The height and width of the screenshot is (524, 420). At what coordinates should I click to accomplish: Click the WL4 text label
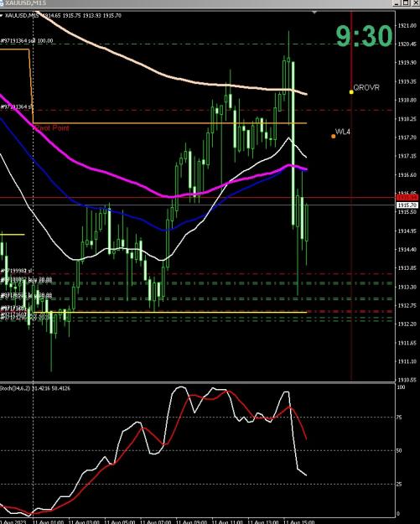(x=343, y=132)
